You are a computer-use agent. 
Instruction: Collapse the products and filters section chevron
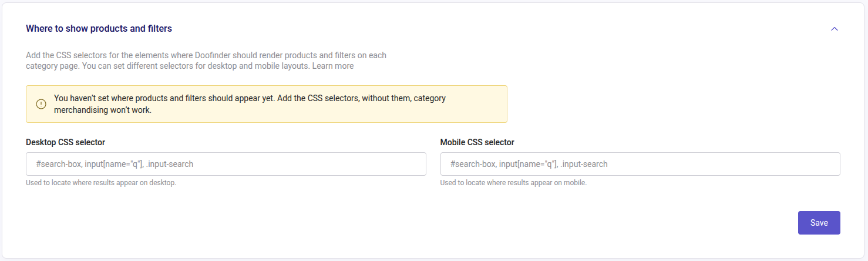834,29
